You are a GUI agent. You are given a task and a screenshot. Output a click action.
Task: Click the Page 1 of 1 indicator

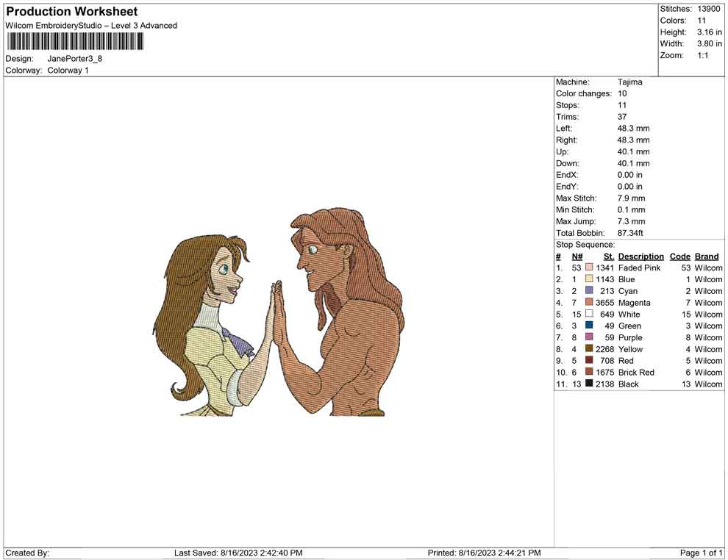pos(701,553)
